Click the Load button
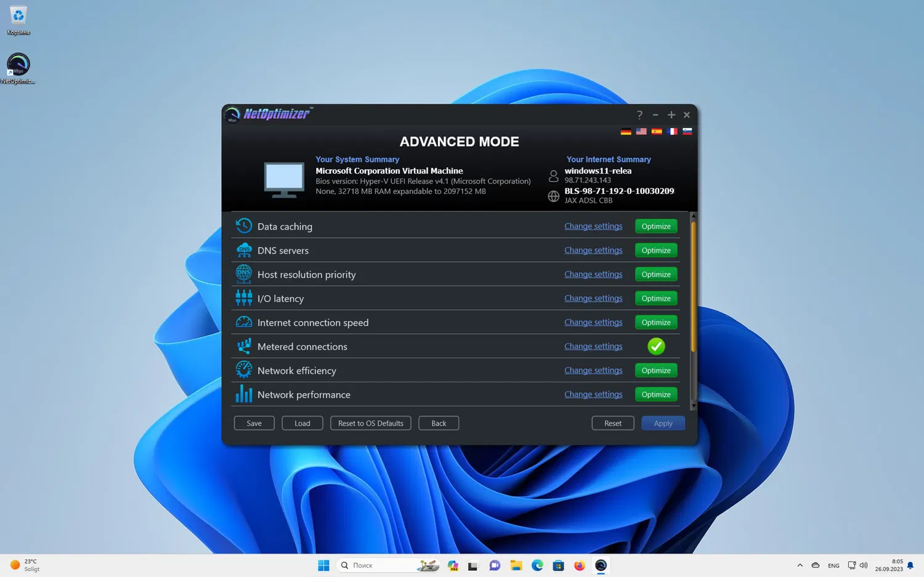Image resolution: width=924 pixels, height=577 pixels. click(x=302, y=423)
